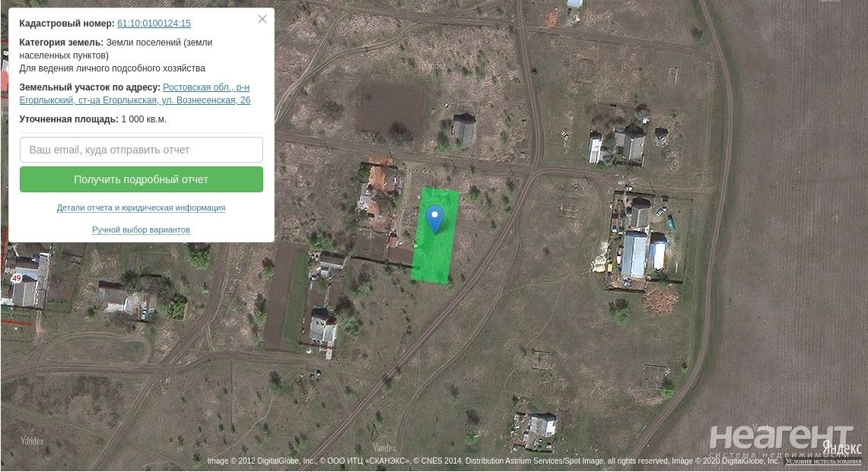
Task: Click the Яндекс logo in the corner
Action: pos(842,448)
